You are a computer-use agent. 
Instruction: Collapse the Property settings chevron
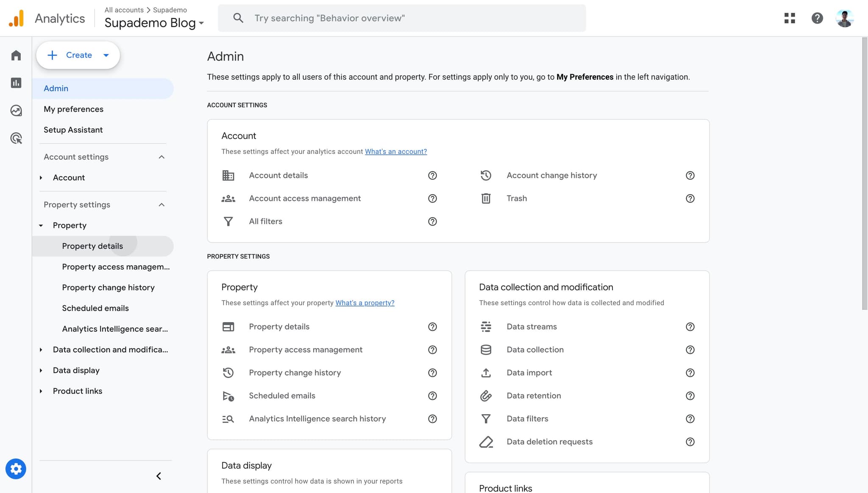click(x=161, y=205)
